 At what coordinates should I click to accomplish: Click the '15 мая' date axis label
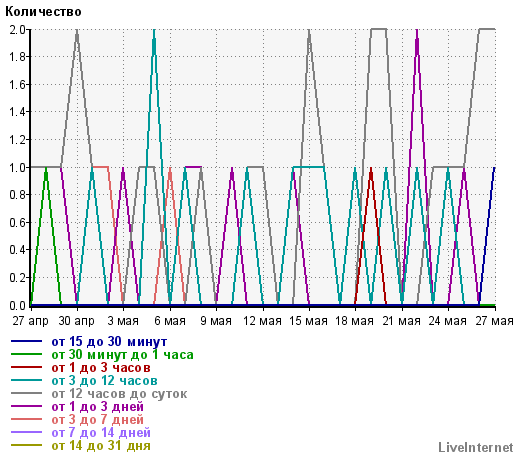click(x=308, y=321)
